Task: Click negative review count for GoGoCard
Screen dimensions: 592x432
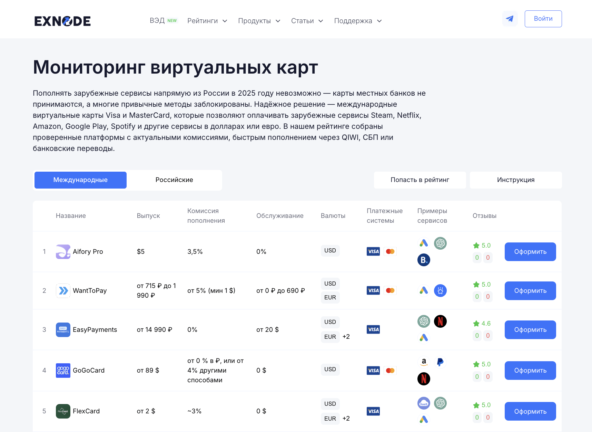Action: click(x=488, y=377)
